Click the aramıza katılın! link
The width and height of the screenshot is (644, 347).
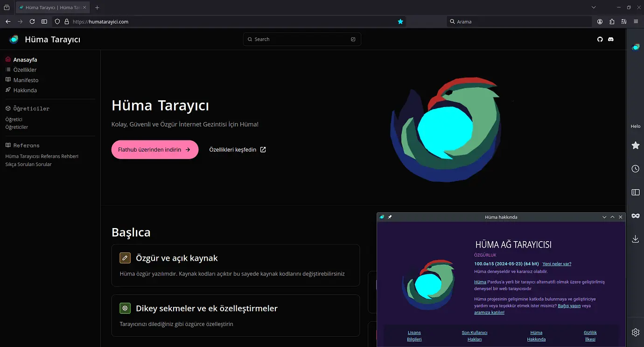[x=489, y=312]
